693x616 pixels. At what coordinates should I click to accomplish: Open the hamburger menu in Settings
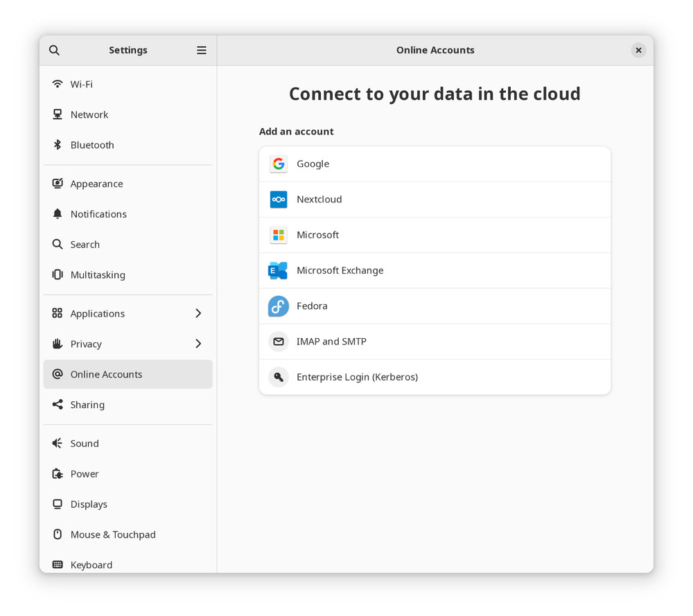click(x=201, y=50)
